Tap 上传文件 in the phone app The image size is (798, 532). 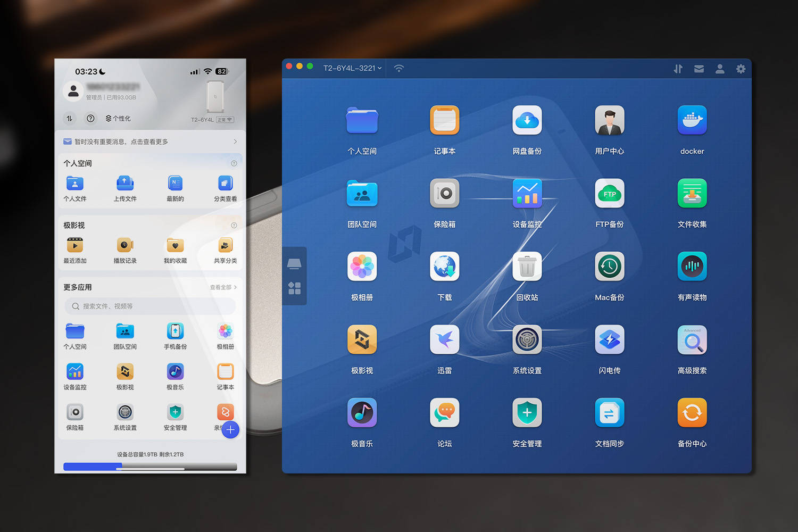tap(125, 184)
